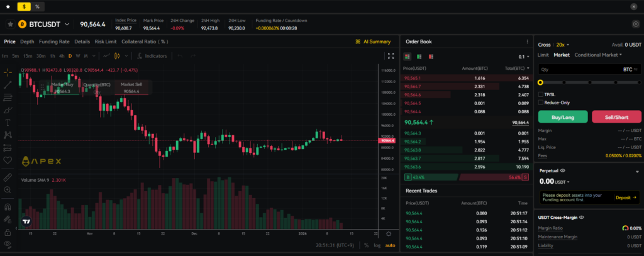This screenshot has width=644, height=256.
Task: Toggle log scale on chart
Action: click(x=377, y=245)
